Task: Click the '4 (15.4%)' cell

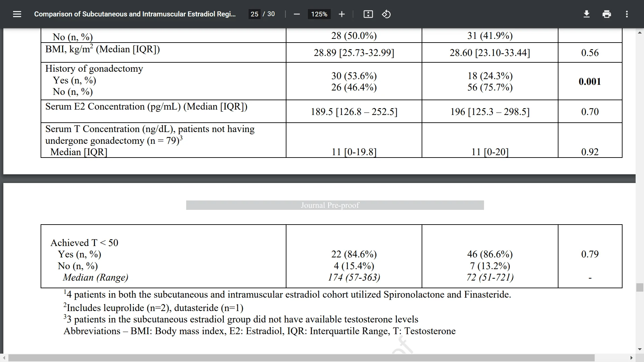Action: click(x=354, y=266)
